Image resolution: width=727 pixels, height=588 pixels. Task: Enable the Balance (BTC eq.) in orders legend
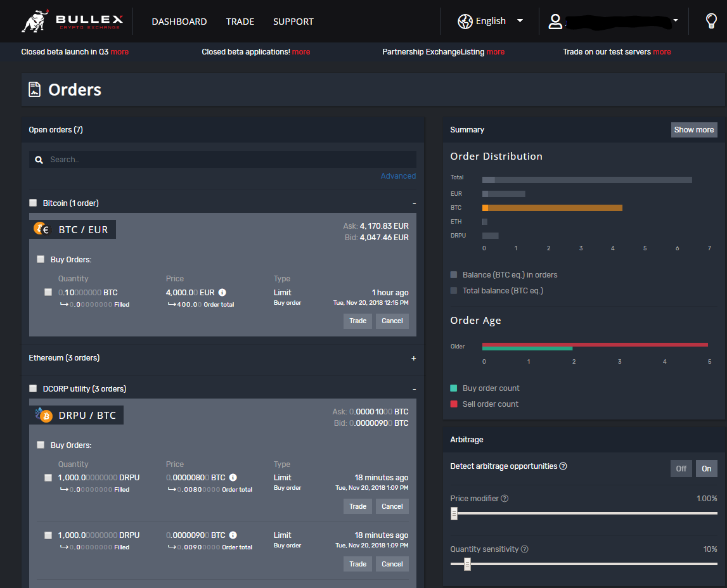453,274
